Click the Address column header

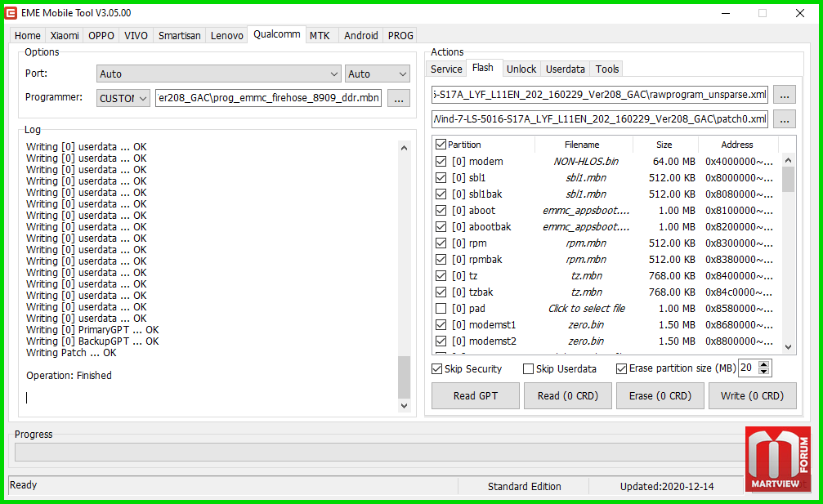pos(737,145)
